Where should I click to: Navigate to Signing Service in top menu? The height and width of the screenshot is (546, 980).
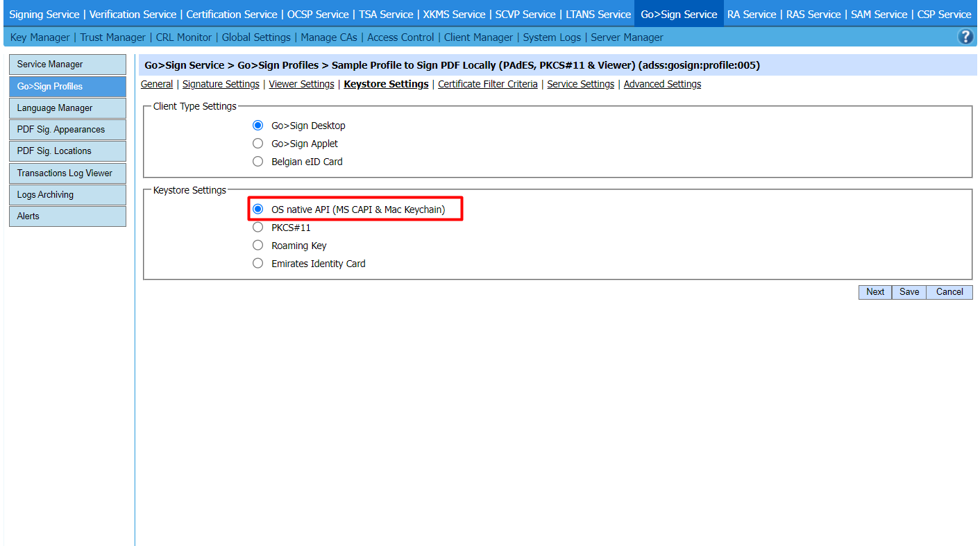point(44,15)
